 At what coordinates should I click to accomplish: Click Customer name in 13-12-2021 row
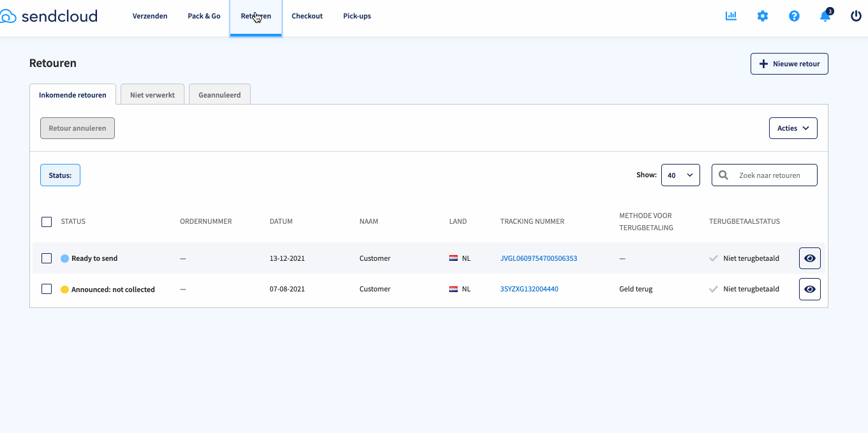[375, 258]
